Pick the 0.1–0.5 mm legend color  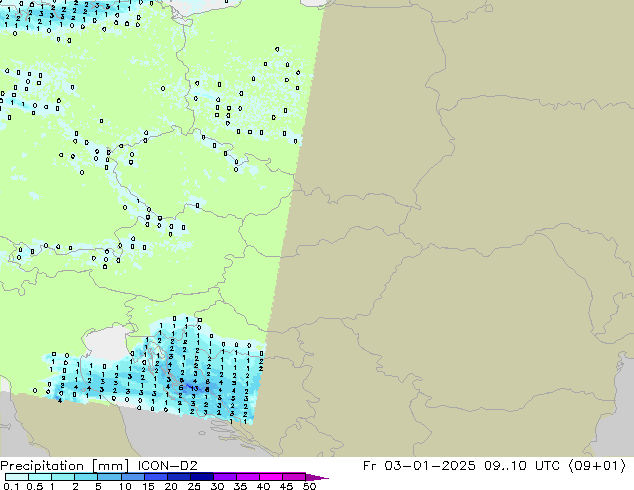(17, 477)
